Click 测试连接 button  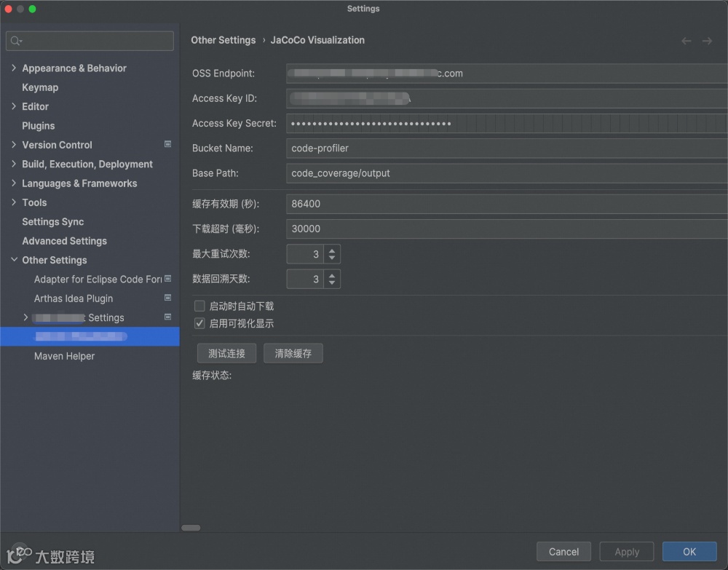coord(226,353)
